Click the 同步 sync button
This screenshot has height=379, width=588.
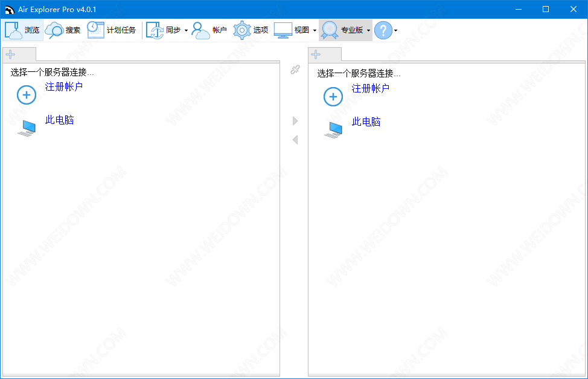164,30
